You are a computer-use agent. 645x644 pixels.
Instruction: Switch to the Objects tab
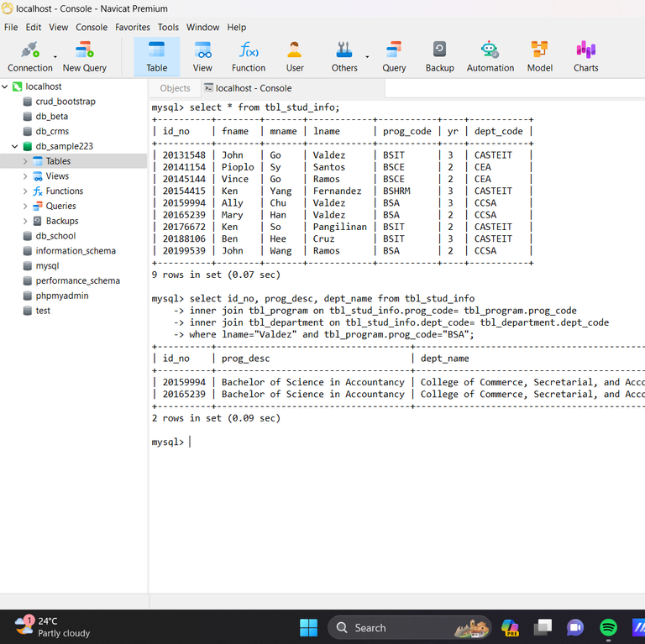click(x=175, y=88)
